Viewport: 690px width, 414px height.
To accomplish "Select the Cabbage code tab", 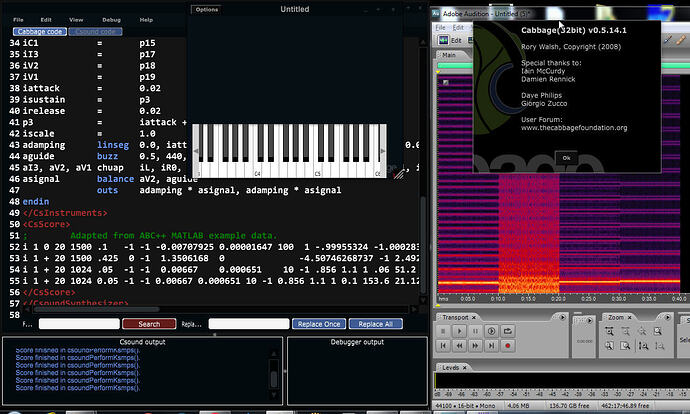I will pos(39,32).
